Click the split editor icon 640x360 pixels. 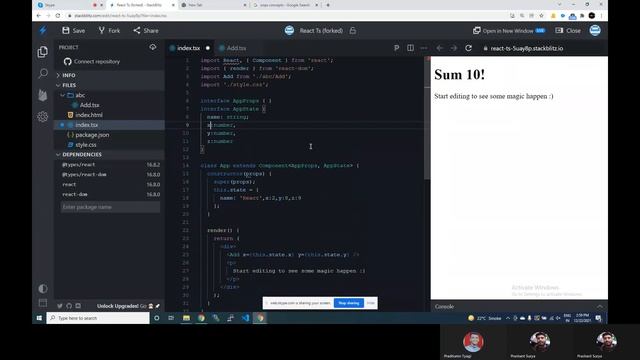(x=410, y=48)
